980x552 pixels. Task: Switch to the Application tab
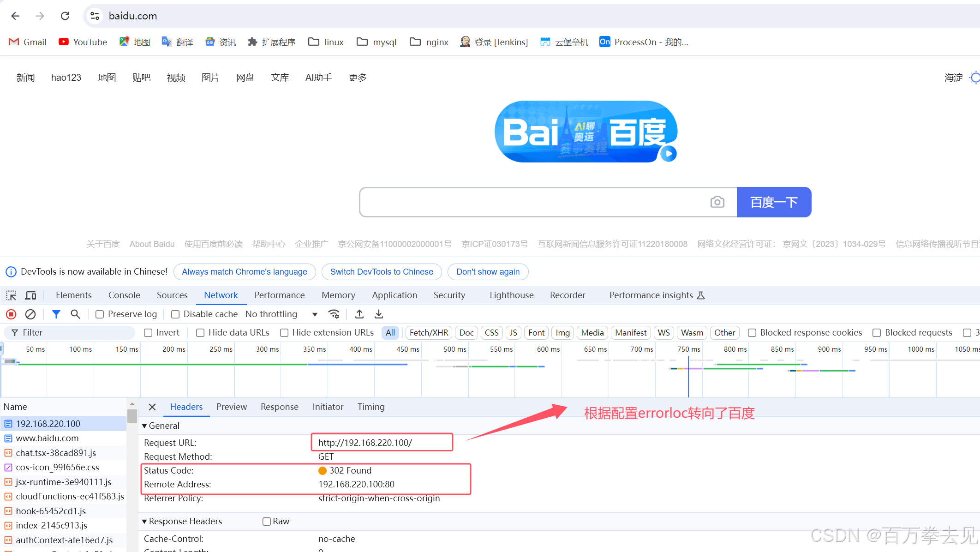click(394, 295)
